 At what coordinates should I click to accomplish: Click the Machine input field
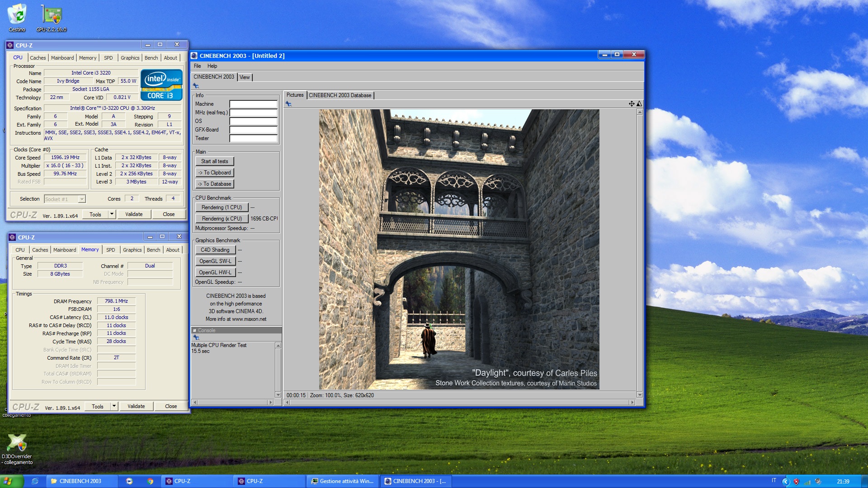(253, 104)
